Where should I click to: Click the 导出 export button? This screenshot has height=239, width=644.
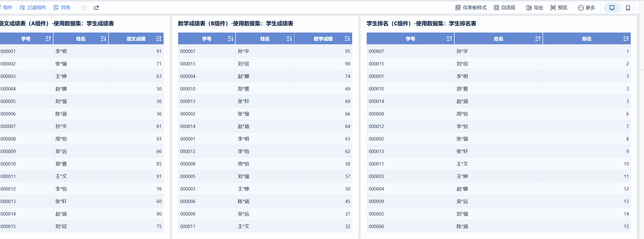(x=534, y=8)
